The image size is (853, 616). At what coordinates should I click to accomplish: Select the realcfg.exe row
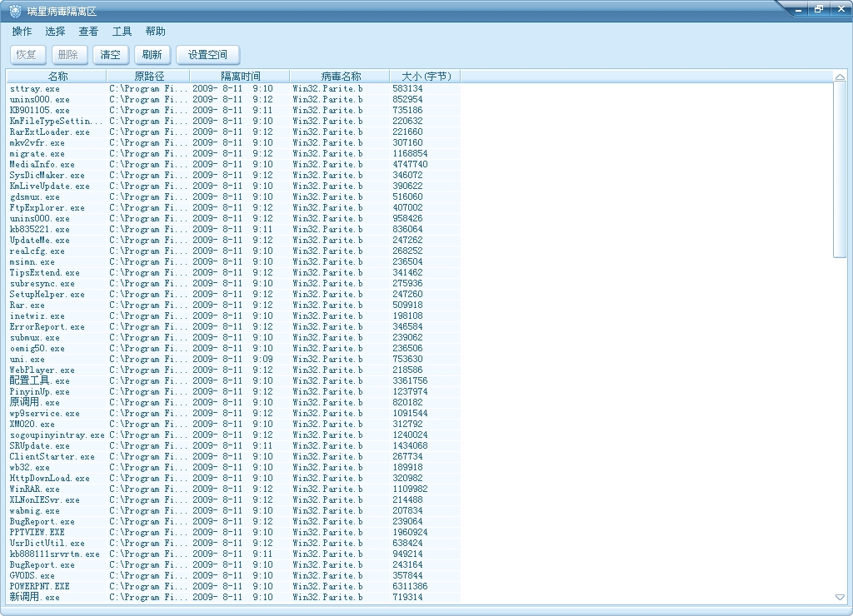pyautogui.click(x=234, y=251)
